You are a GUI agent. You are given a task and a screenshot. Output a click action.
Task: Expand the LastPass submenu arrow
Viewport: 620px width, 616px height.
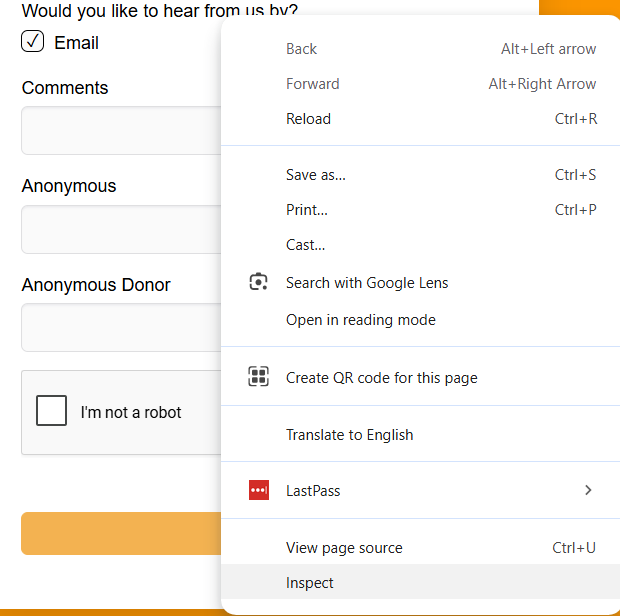point(588,490)
